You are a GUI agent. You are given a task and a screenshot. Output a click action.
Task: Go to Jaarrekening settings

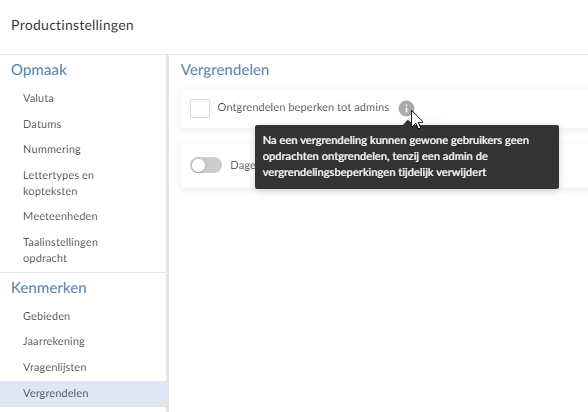54,342
